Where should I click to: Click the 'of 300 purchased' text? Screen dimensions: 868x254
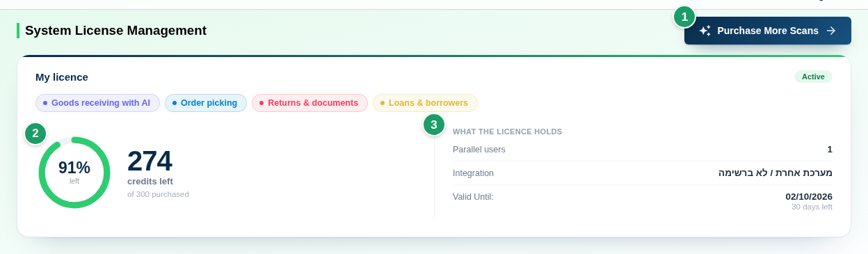coord(158,194)
